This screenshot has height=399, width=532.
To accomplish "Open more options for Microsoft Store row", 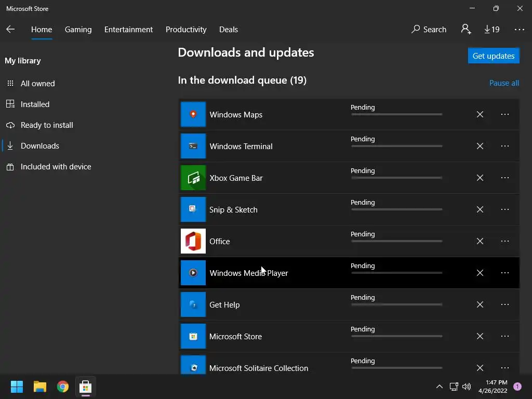I will click(505, 336).
